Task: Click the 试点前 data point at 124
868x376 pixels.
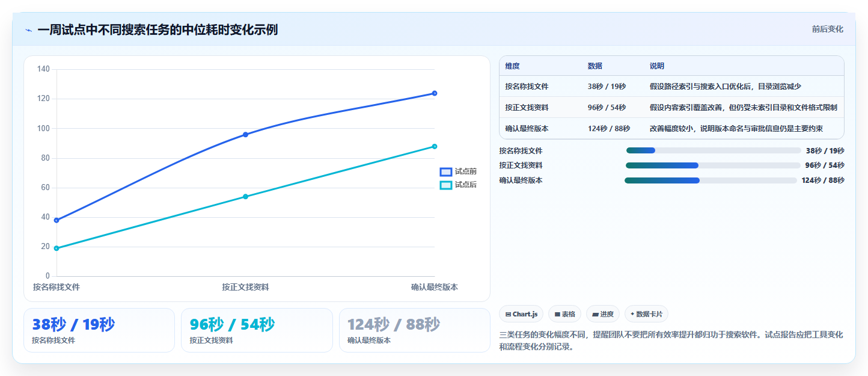Action: tap(435, 93)
